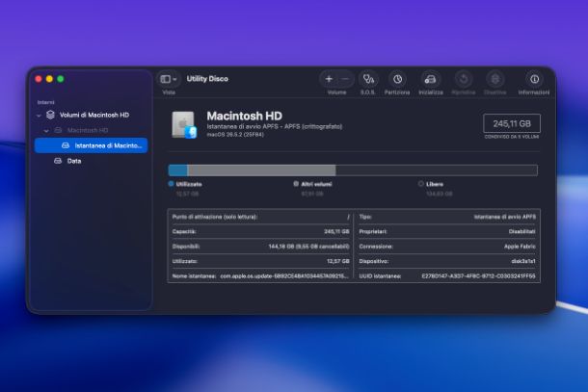Click the Interni sidebar section header
This screenshot has height=392, width=588.
[45, 102]
